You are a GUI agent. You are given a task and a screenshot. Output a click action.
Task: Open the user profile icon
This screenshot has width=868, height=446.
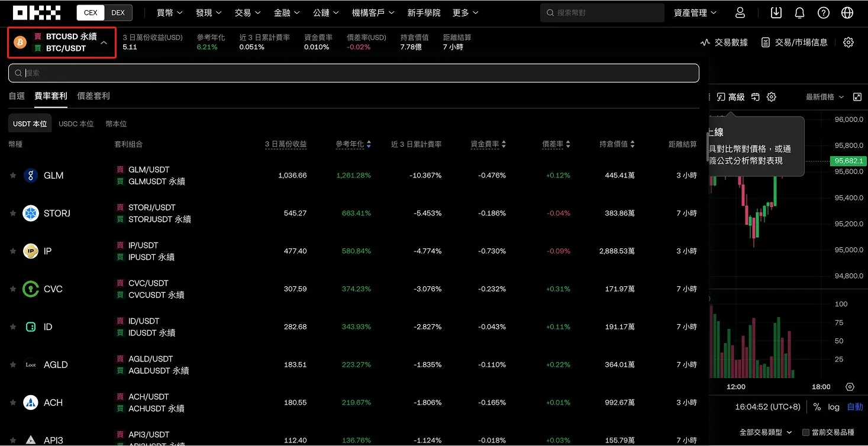point(740,12)
